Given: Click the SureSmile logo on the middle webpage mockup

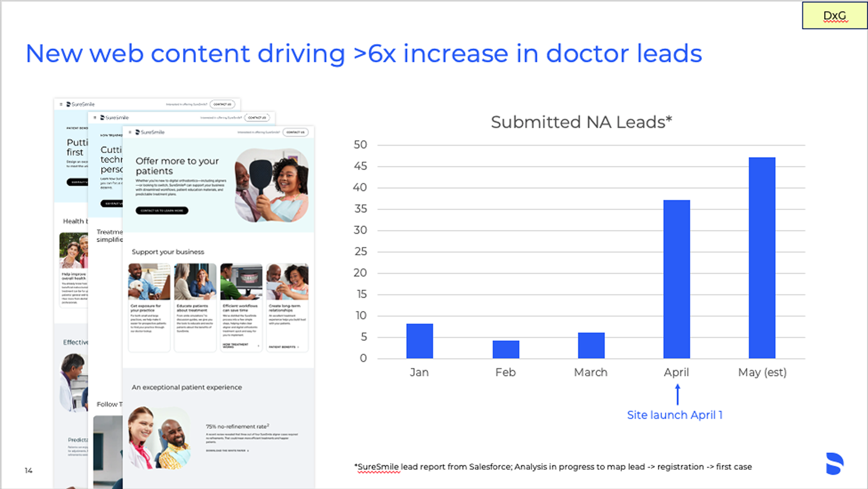Looking at the screenshot, I should 115,118.
